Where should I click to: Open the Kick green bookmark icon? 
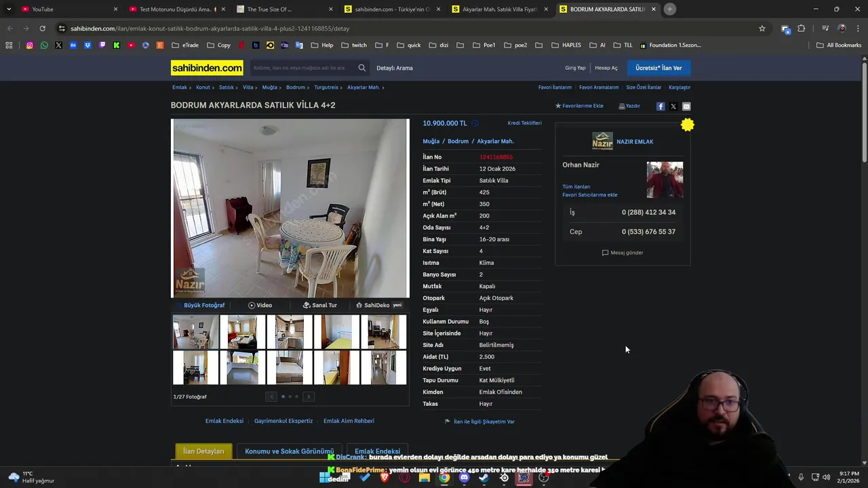point(117,45)
